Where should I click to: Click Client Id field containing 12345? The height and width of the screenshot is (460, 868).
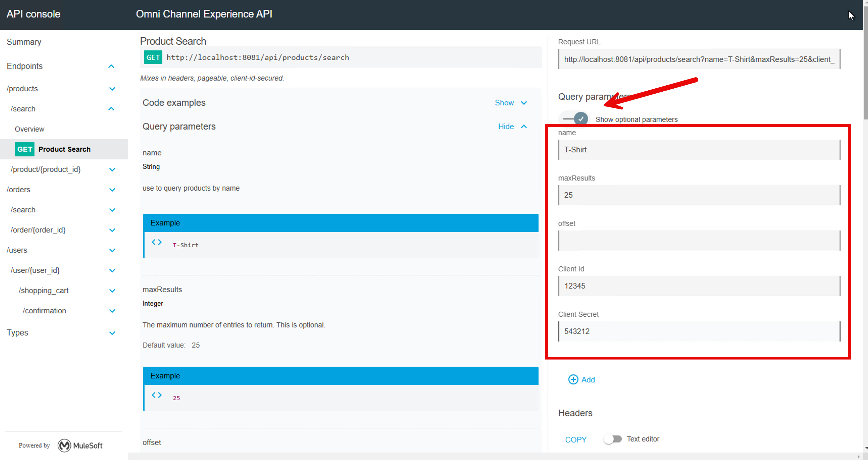click(x=699, y=286)
